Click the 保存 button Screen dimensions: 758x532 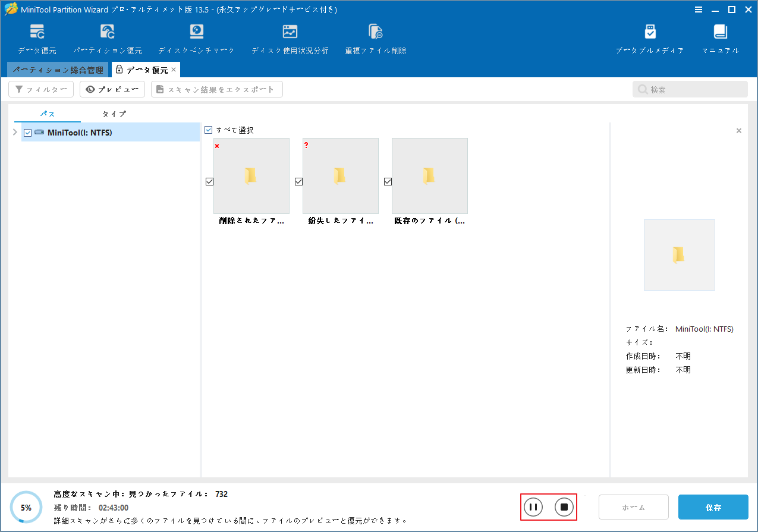[x=713, y=506]
